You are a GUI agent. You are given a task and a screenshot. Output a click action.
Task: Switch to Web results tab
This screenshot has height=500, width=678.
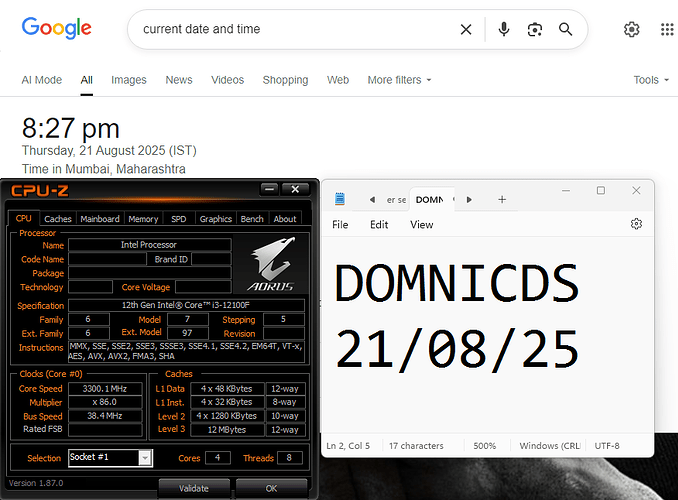[x=338, y=80]
